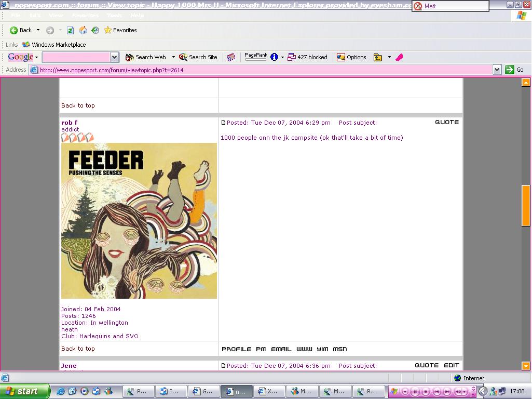This screenshot has width=532, height=399.
Task: Open the Edit menu
Action: pyautogui.click(x=35, y=16)
